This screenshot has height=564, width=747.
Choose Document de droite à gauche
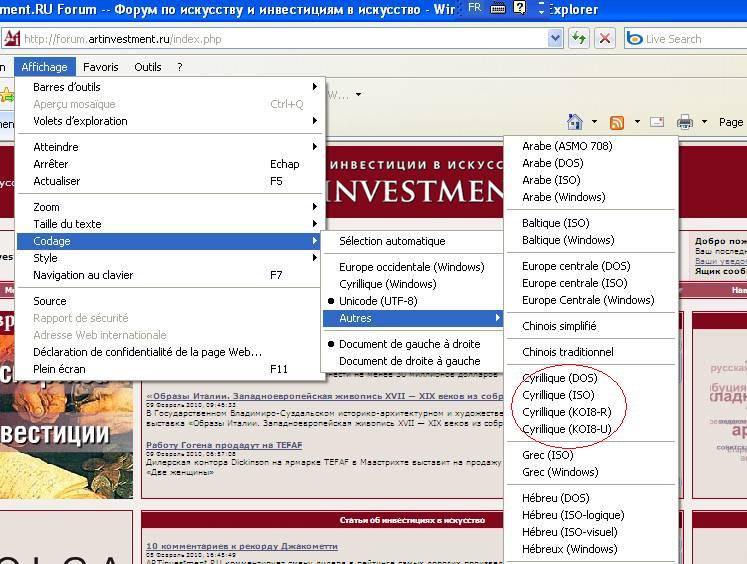point(409,361)
